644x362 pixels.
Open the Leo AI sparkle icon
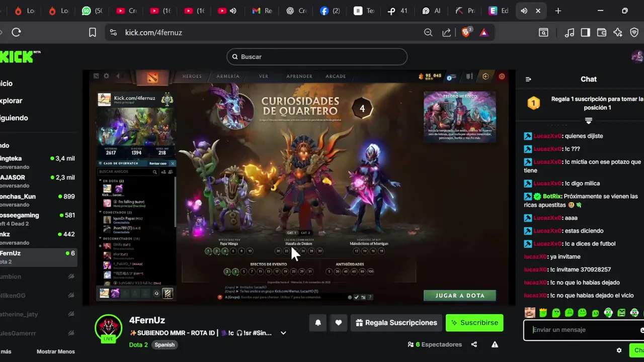(618, 32)
